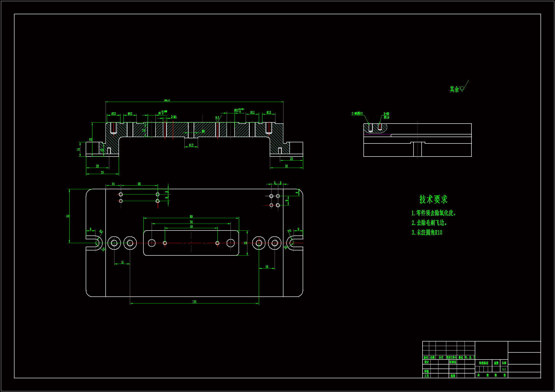Click the 51 vertical dimension text
The height and width of the screenshot is (392, 555).
[68, 216]
